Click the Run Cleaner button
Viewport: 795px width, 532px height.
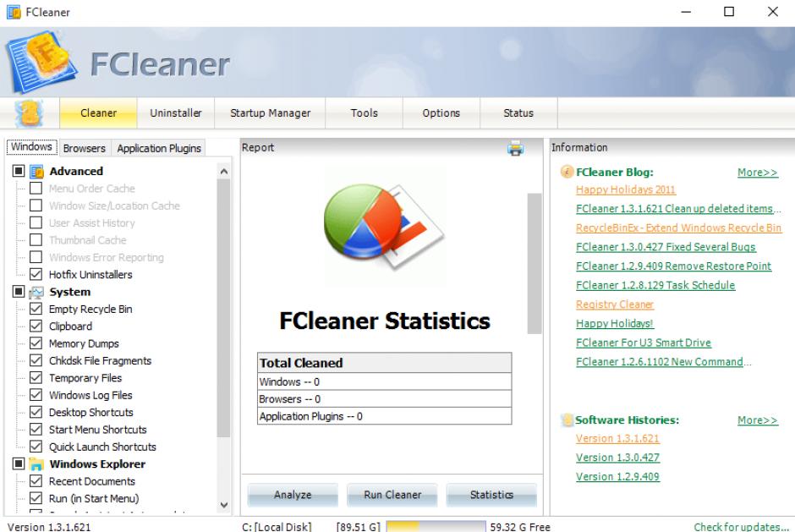392,495
